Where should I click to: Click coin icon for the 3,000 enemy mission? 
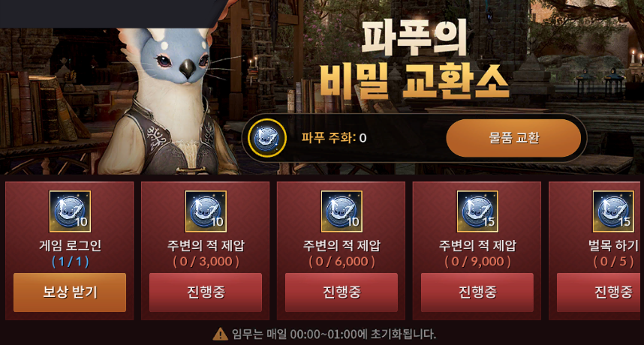click(206, 211)
